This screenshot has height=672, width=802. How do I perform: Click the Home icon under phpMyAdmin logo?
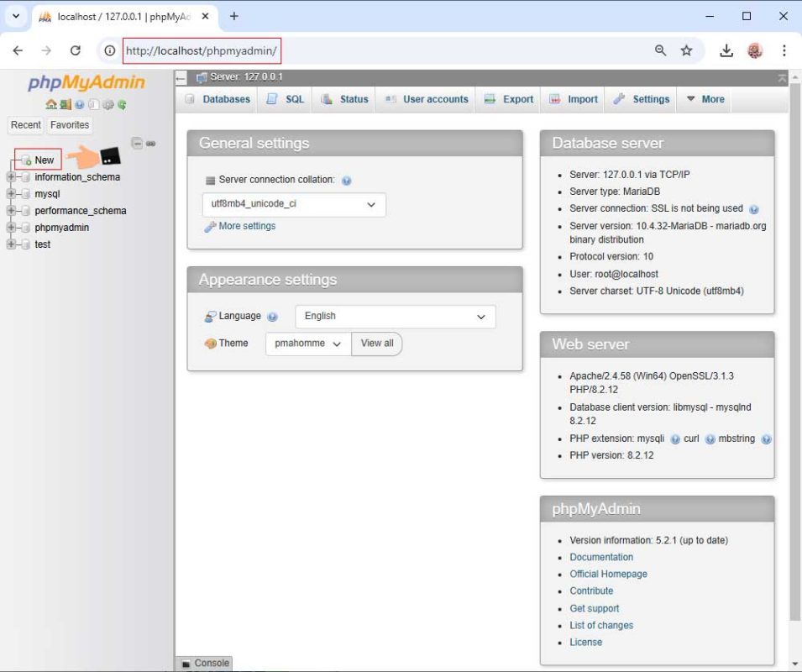[x=51, y=105]
